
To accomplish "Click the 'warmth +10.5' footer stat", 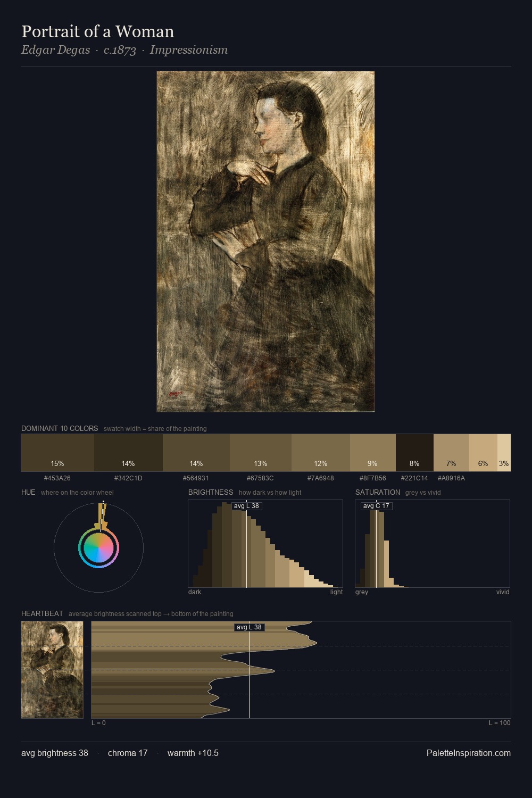I will (x=193, y=753).
